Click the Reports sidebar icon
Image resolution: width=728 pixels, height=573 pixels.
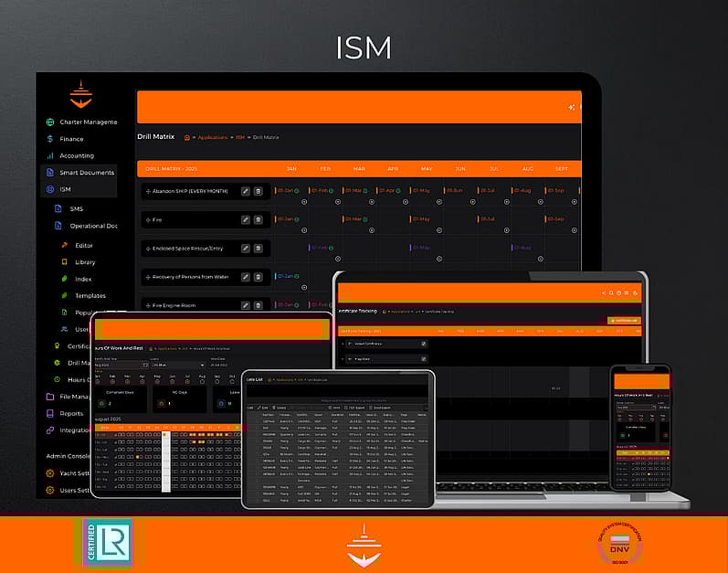(50, 413)
